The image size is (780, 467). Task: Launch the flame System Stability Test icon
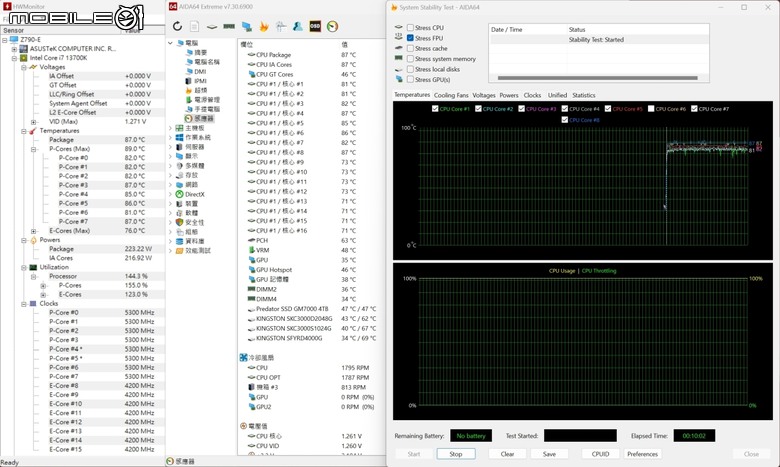264,26
